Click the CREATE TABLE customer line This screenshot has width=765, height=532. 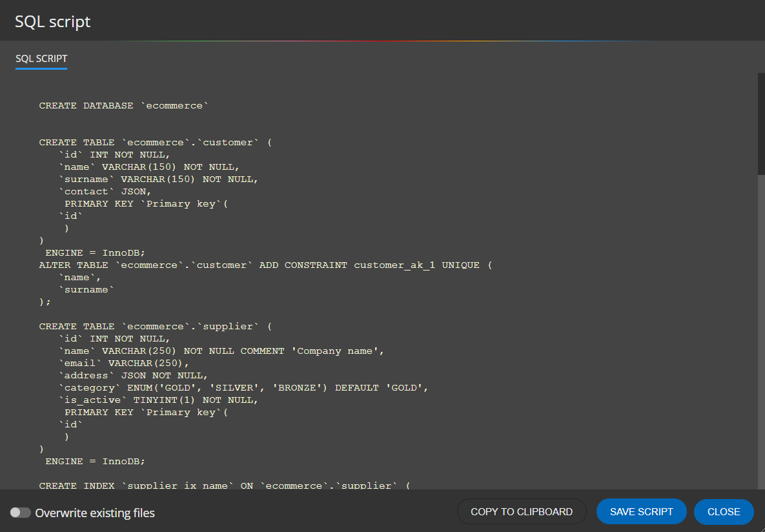tap(155, 143)
